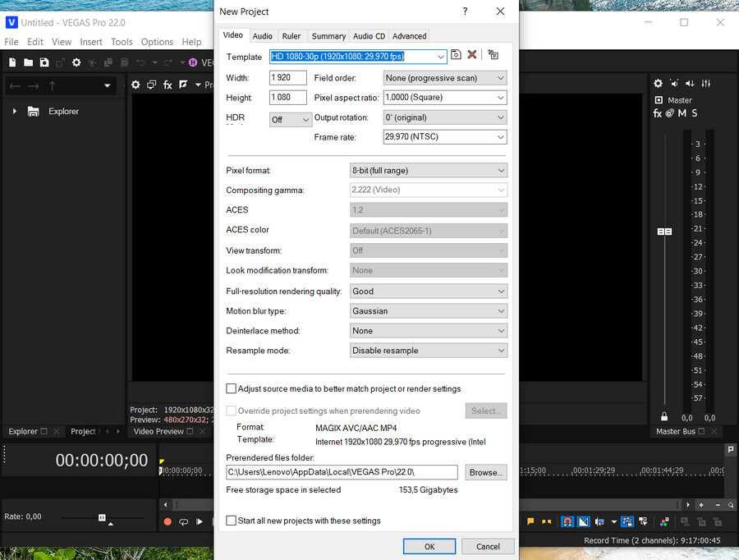
Task: Click the playback Rate slider handle
Action: [x=102, y=517]
